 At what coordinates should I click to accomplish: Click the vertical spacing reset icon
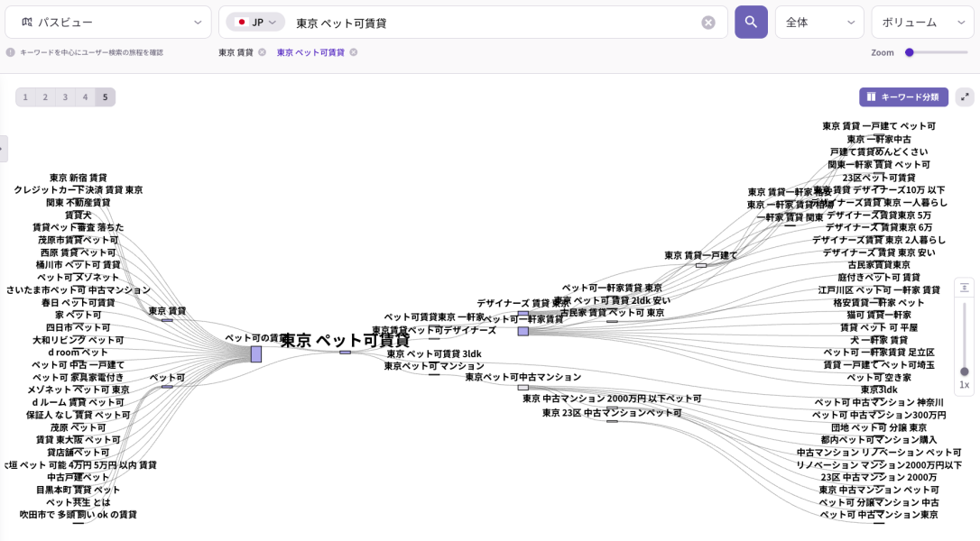click(965, 288)
